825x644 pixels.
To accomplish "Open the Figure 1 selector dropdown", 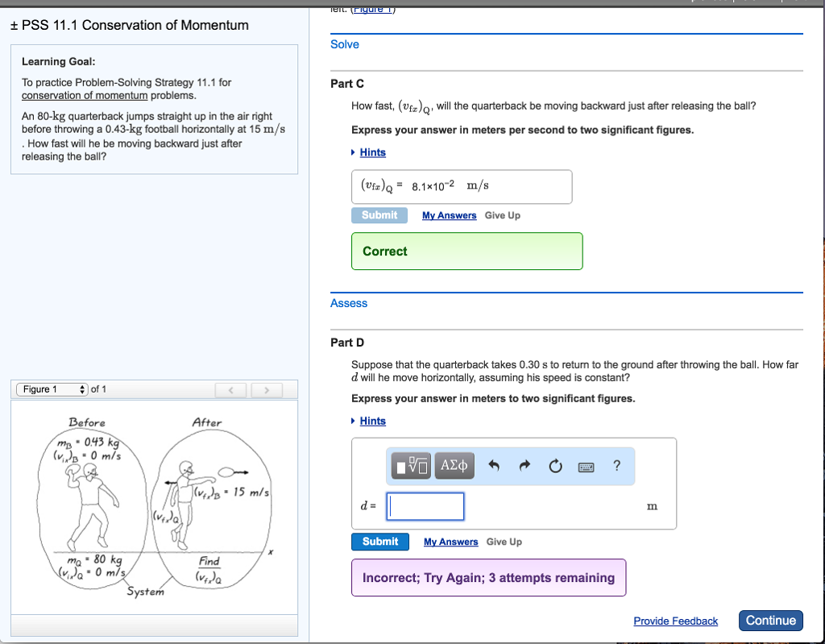I will 52,389.
